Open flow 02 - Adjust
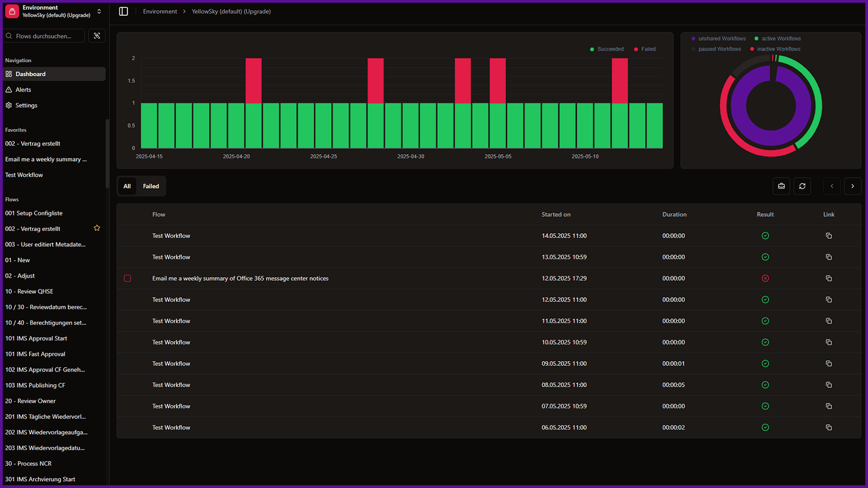Image resolution: width=868 pixels, height=488 pixels. tap(20, 276)
